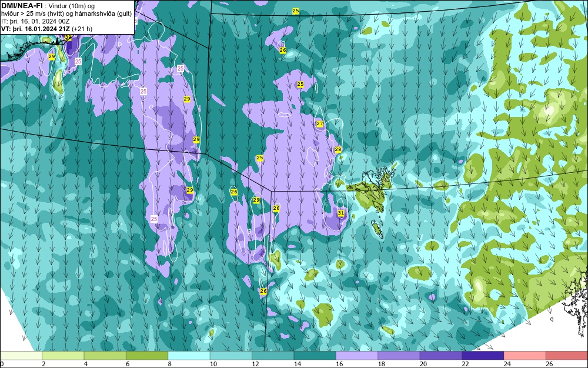
Task: Click the 4–6 m/s legend color swatch
Action: pyautogui.click(x=105, y=356)
